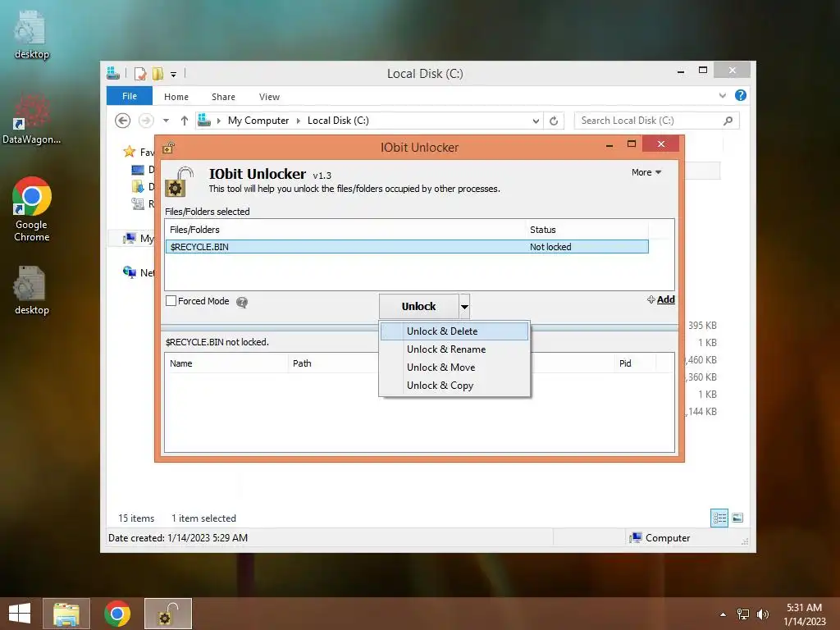This screenshot has width=840, height=630.
Task: Go back in Explorer navigation
Action: pos(123,121)
